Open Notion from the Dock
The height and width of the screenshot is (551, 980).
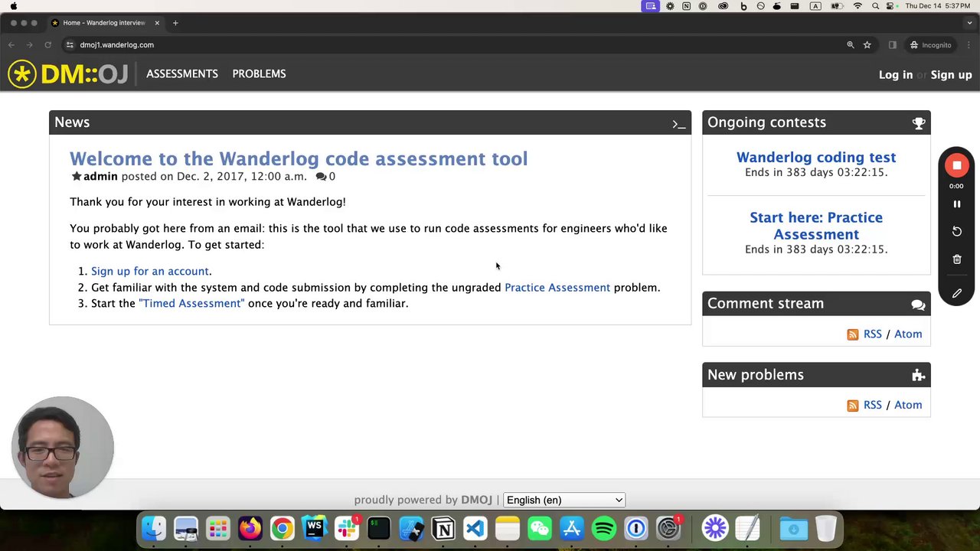(443, 529)
